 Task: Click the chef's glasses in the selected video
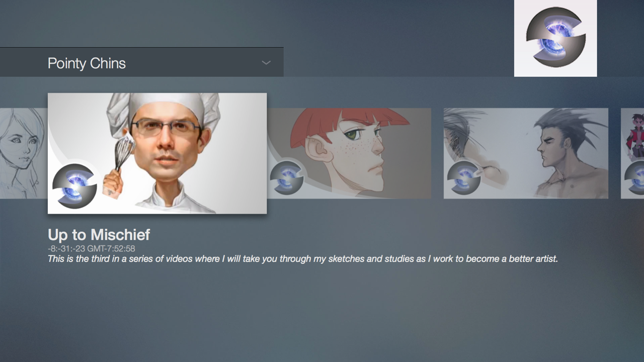point(165,127)
